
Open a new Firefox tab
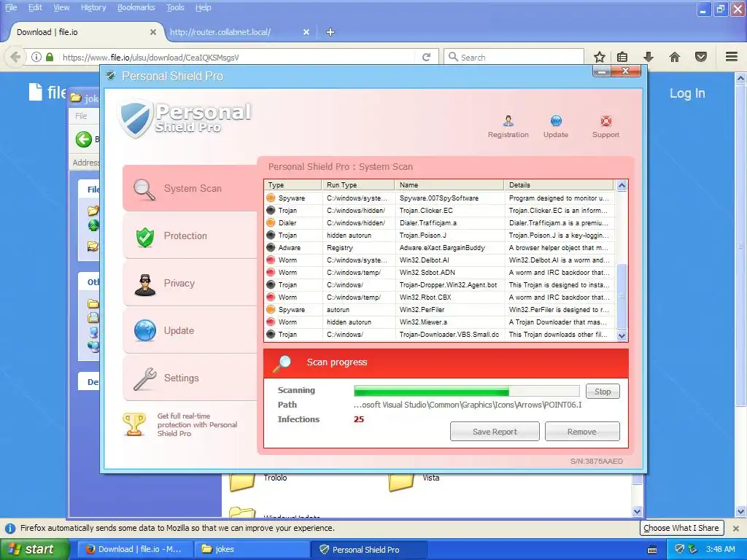[330, 32]
